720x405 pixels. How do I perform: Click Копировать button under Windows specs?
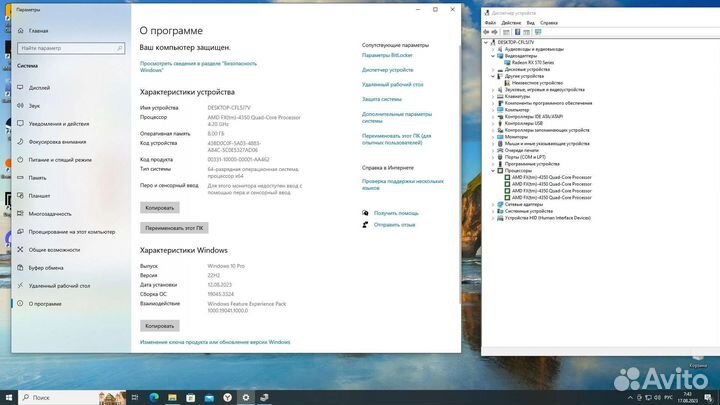160,326
